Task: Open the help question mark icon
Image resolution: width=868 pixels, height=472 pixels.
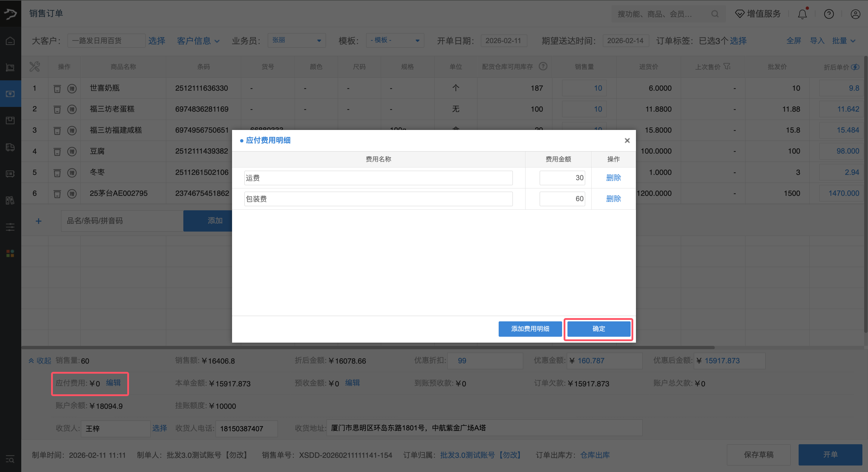Action: (x=828, y=14)
